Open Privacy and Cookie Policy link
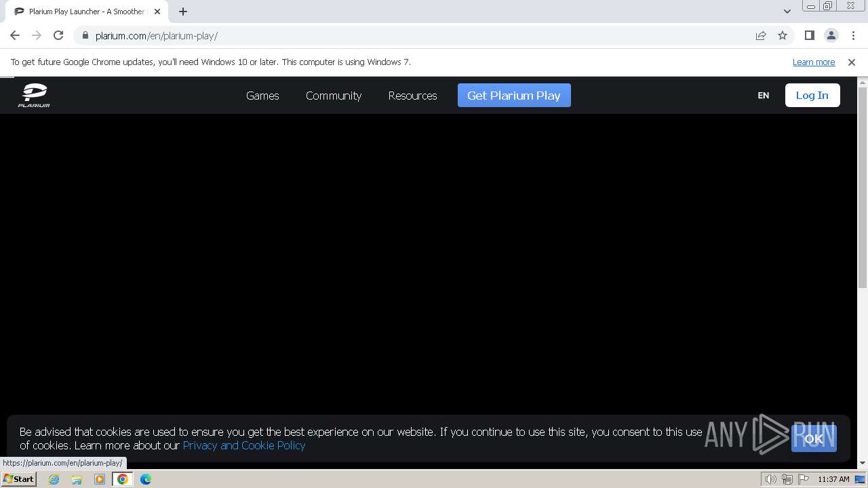The width and height of the screenshot is (868, 488). (x=244, y=445)
